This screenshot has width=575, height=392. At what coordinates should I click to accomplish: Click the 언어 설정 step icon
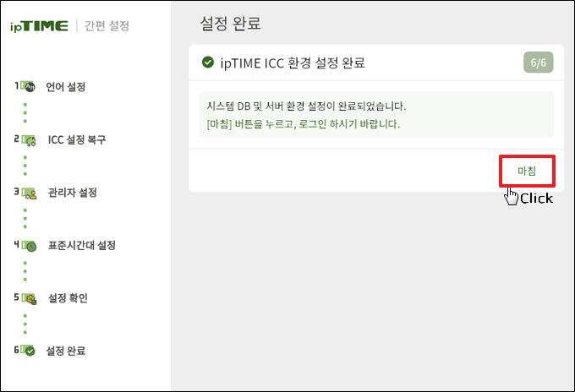click(28, 86)
